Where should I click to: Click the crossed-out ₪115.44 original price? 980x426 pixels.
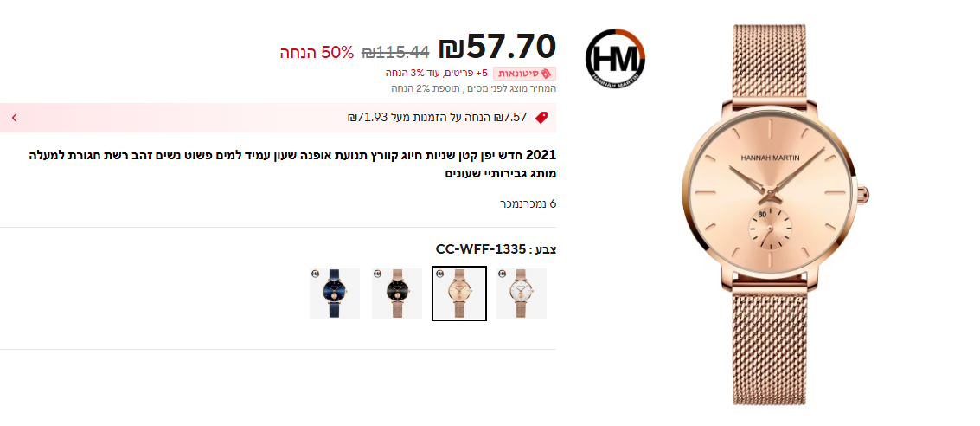click(395, 52)
